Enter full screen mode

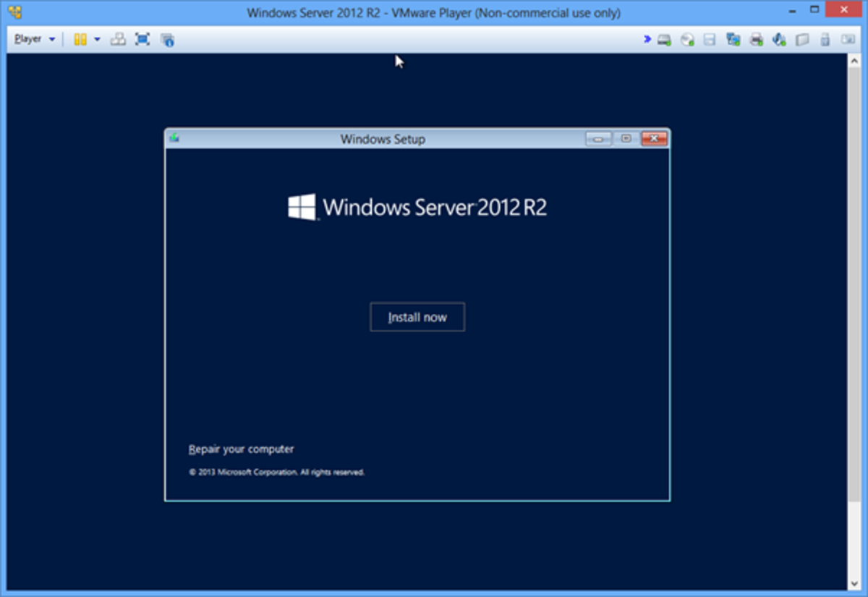[x=142, y=39]
